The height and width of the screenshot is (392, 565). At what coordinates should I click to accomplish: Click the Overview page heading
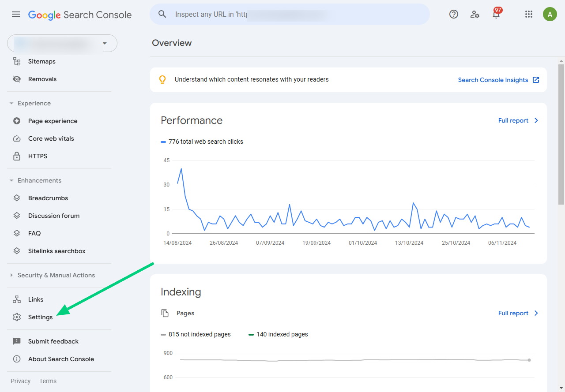(172, 43)
